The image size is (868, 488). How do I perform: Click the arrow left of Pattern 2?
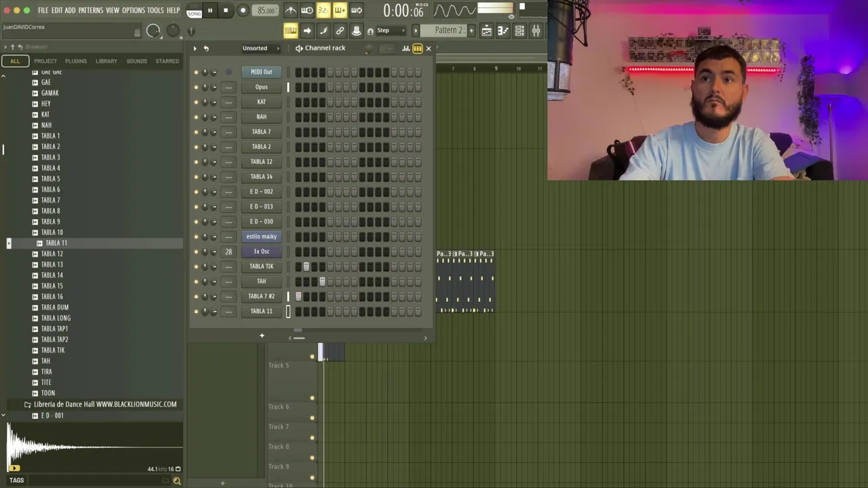pyautogui.click(x=416, y=30)
